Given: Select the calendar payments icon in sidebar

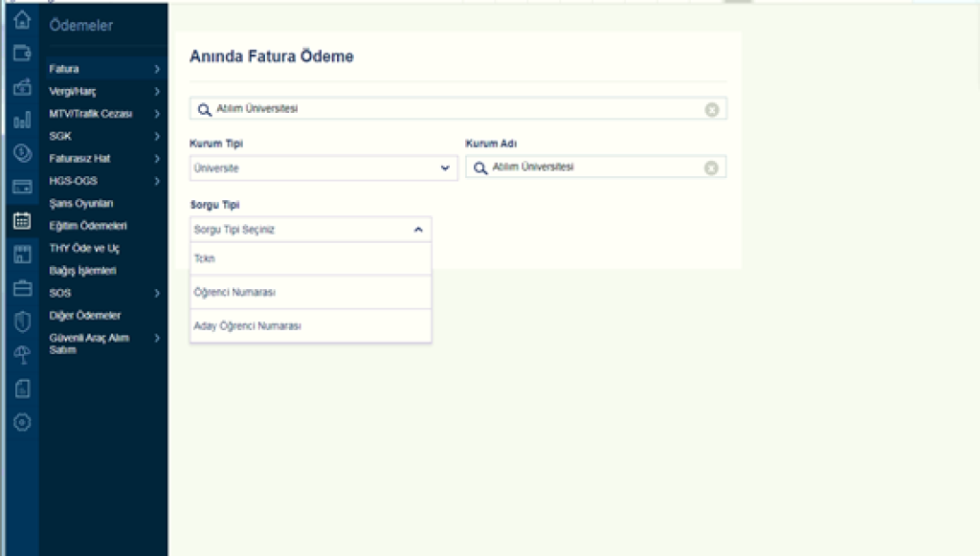Looking at the screenshot, I should click(22, 220).
